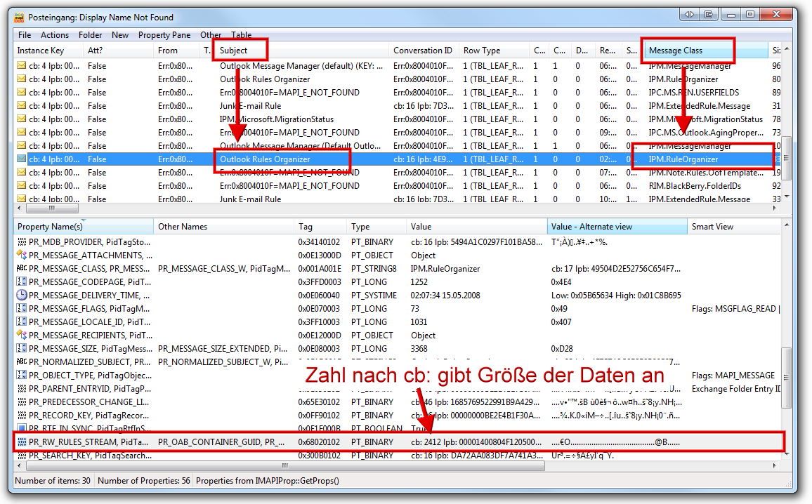The height and width of the screenshot is (504, 812).
Task: Click envelope icon of the IPM.Microsoft.MigrationStatus row
Action: [x=22, y=119]
